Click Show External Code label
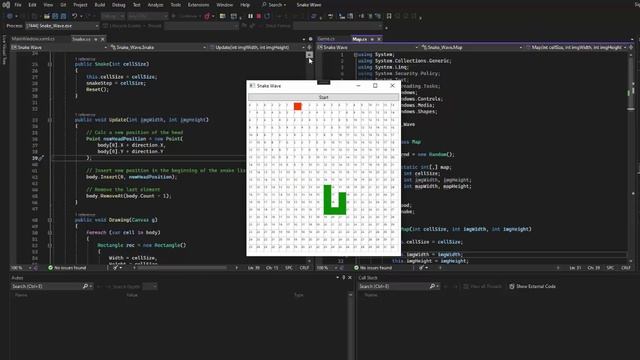 (x=536, y=287)
